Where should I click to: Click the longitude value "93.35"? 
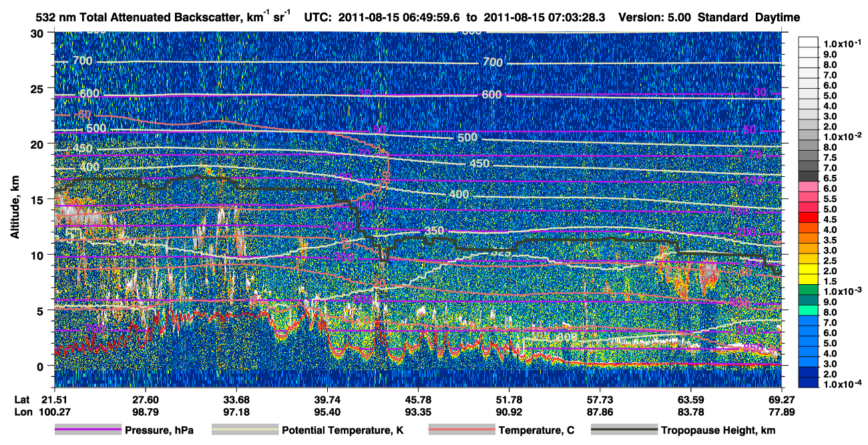pos(418,411)
